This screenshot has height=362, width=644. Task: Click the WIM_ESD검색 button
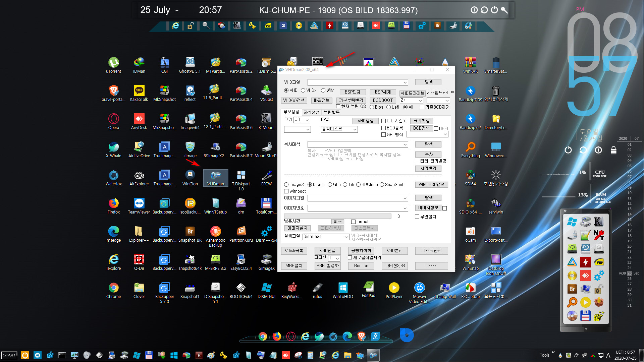click(431, 185)
